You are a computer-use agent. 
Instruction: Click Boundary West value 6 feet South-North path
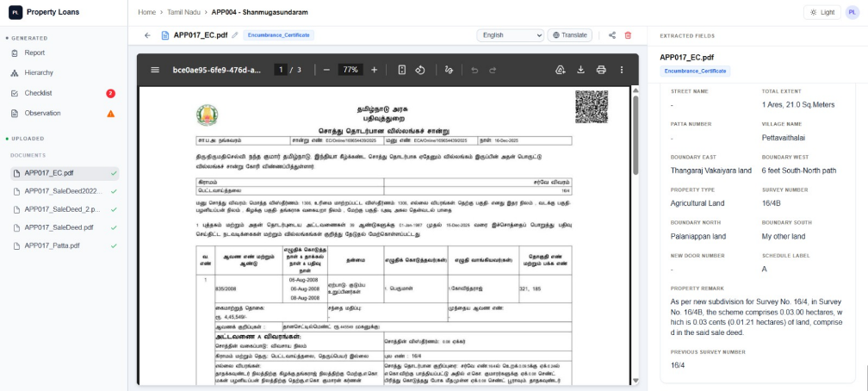(x=799, y=171)
